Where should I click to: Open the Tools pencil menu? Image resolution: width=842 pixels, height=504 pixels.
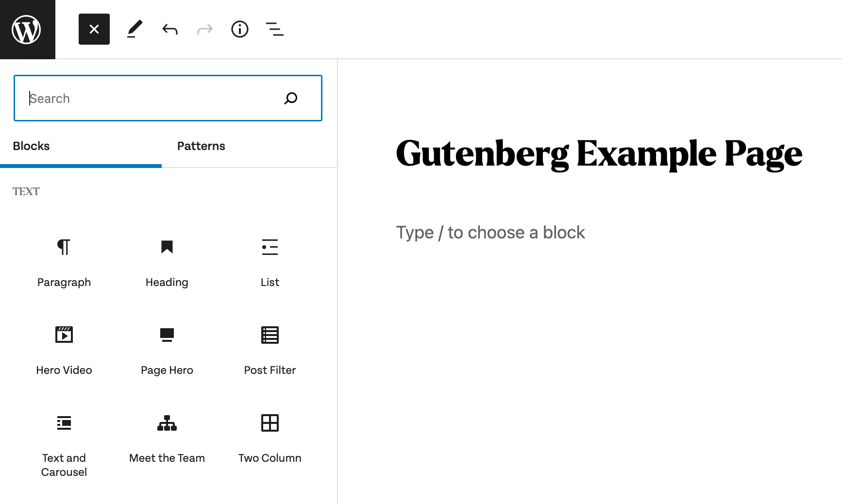point(135,30)
